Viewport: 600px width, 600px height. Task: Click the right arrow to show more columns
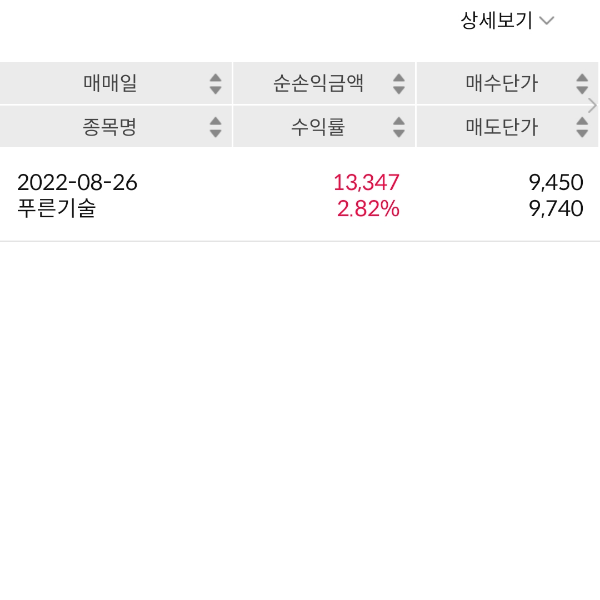[x=592, y=105]
